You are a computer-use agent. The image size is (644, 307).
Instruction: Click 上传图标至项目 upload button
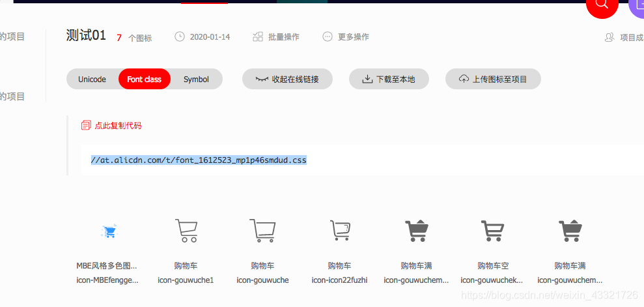tap(493, 79)
